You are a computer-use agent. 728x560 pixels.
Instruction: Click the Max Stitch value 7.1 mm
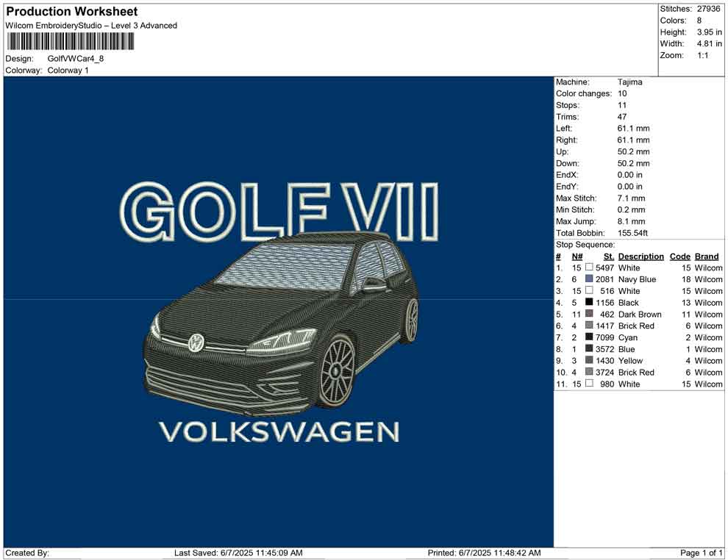pos(632,198)
